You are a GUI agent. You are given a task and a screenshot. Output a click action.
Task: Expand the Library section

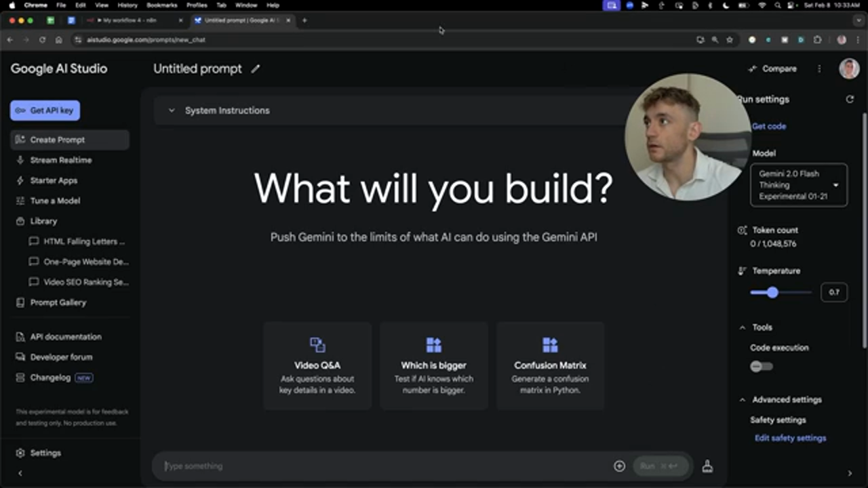coord(43,221)
